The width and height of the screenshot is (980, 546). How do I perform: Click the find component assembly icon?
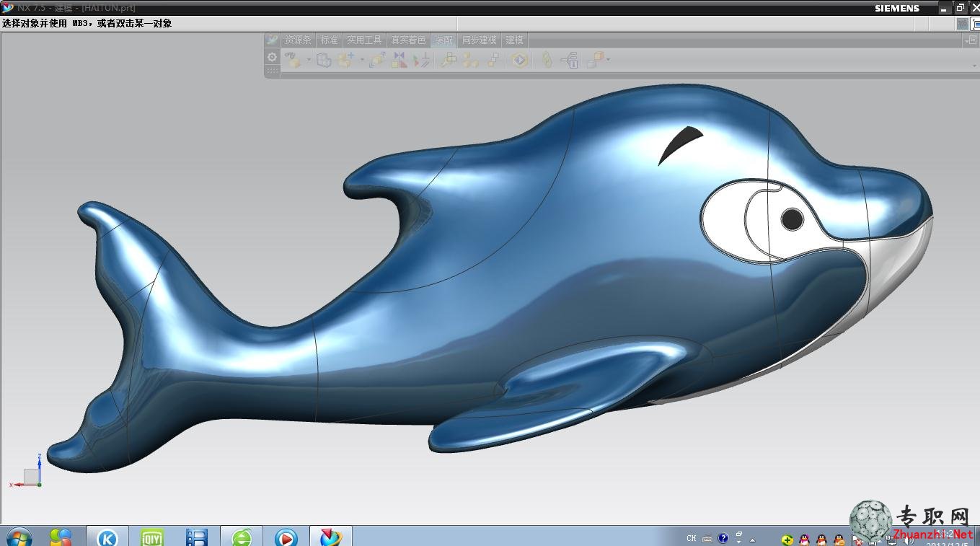pyautogui.click(x=293, y=60)
